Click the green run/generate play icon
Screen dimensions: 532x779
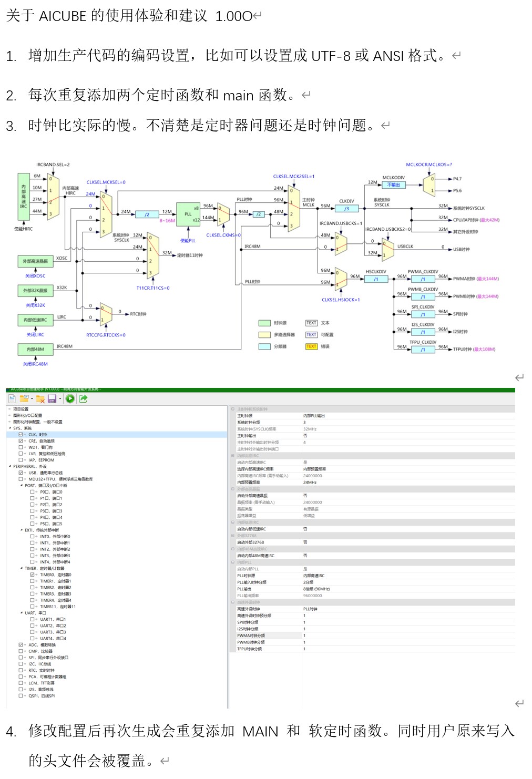click(70, 399)
